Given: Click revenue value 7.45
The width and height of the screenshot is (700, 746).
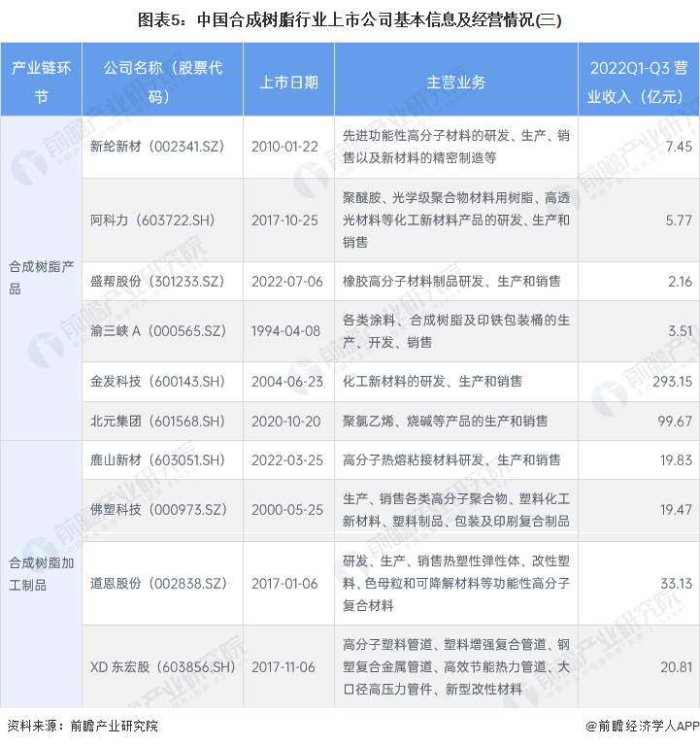Looking at the screenshot, I should pyautogui.click(x=679, y=147).
